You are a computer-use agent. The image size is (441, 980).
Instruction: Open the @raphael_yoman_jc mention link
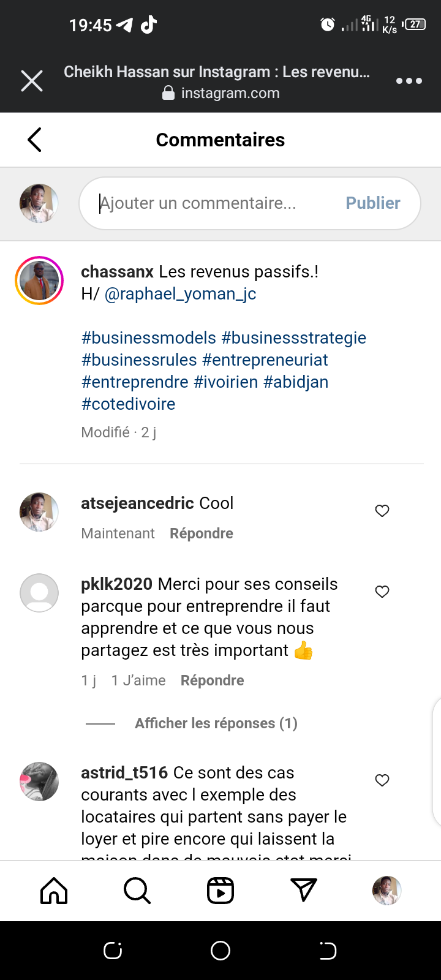[x=181, y=294]
